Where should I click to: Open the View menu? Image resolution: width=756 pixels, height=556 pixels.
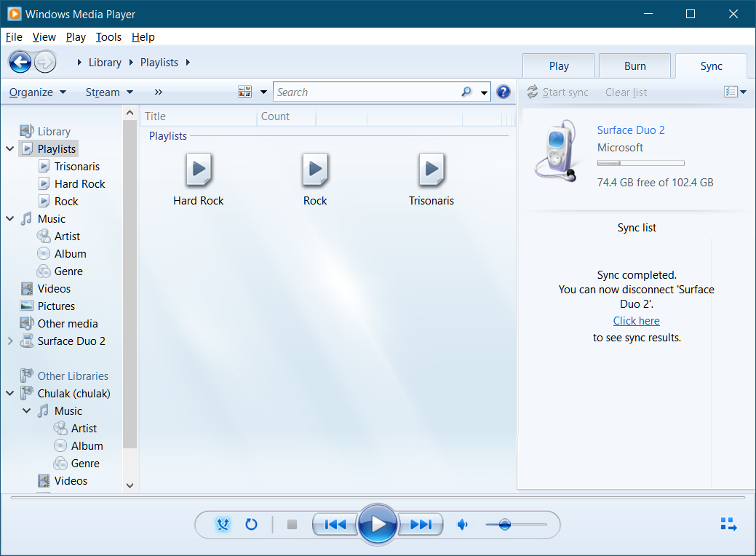(44, 37)
